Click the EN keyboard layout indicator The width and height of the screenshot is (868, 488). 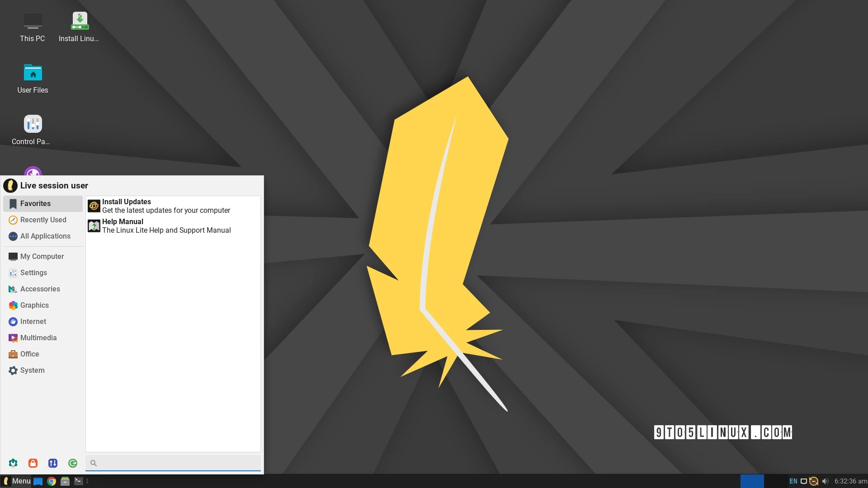793,481
